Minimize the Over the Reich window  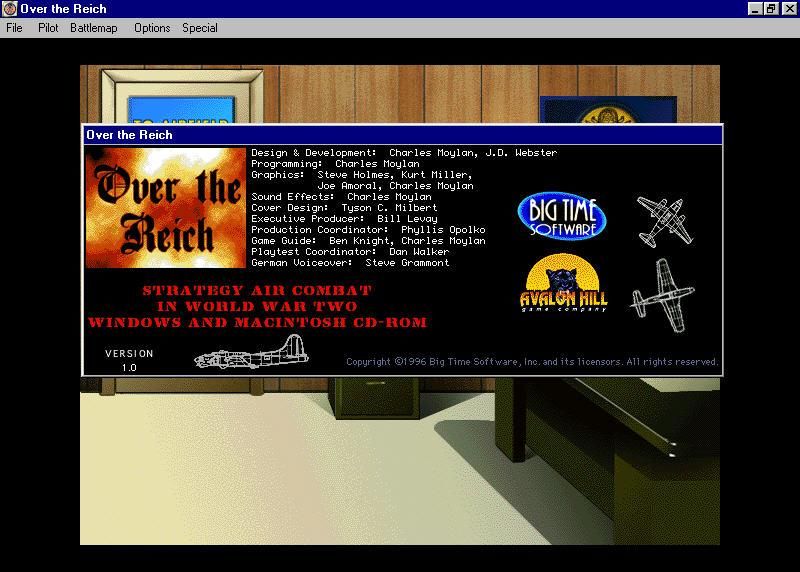click(x=755, y=9)
